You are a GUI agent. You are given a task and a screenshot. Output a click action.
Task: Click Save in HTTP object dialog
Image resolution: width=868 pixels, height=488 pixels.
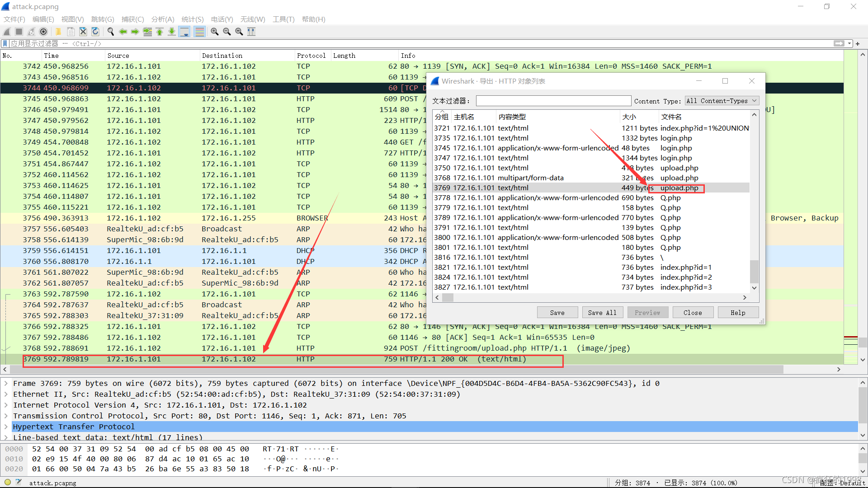coord(557,313)
